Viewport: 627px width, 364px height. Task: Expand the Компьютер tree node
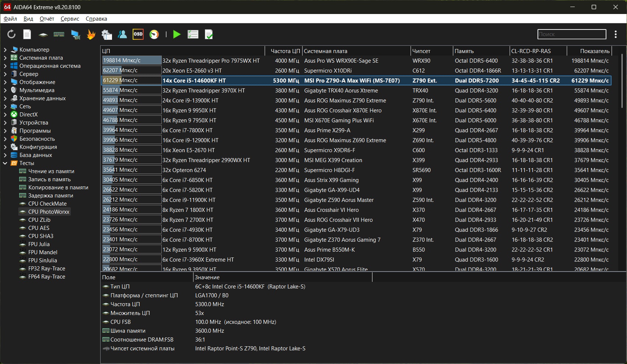(x=5, y=49)
